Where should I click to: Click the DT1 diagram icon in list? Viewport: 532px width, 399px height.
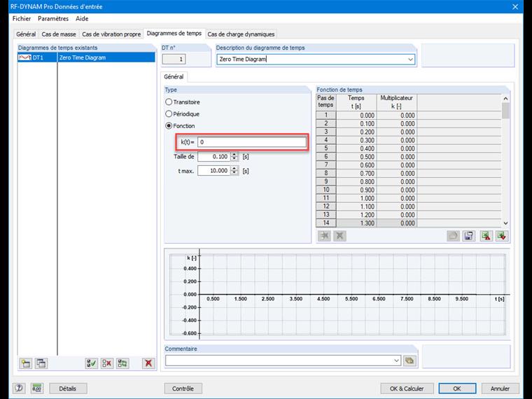point(24,57)
